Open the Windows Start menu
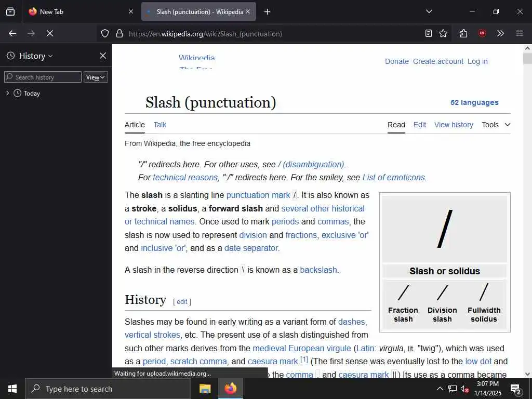532x399 pixels. tap(12, 389)
